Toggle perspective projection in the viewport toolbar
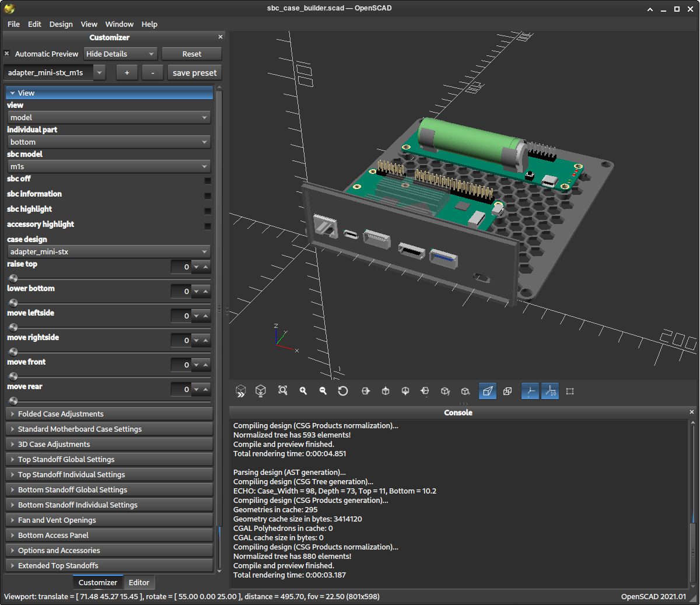This screenshot has height=605, width=700. pos(488,391)
